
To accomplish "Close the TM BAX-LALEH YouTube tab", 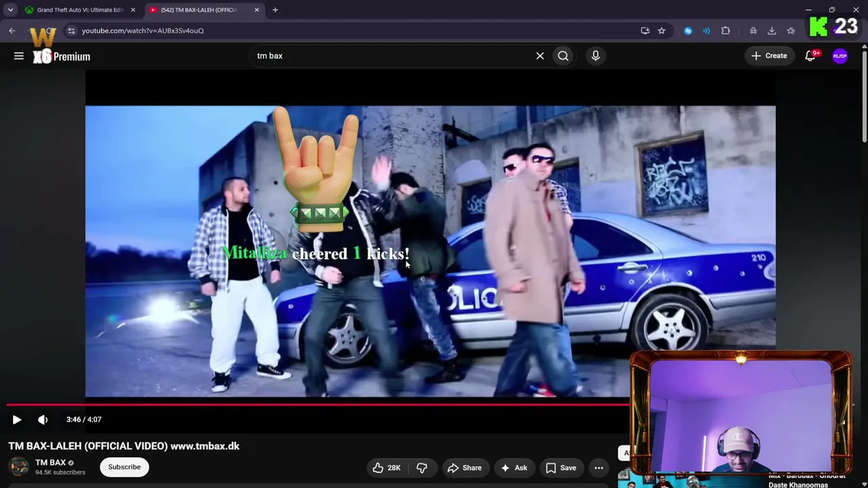I will (256, 10).
